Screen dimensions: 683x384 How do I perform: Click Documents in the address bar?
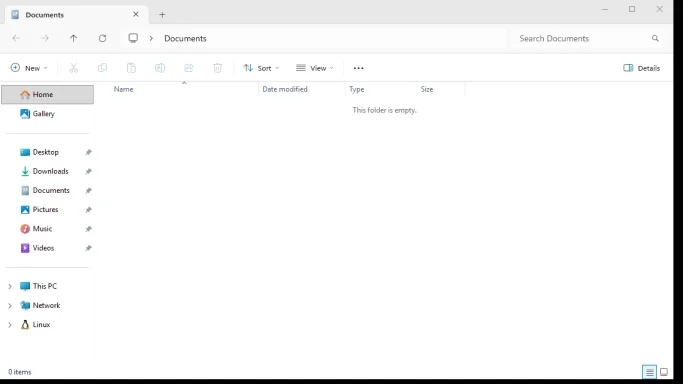[185, 38]
